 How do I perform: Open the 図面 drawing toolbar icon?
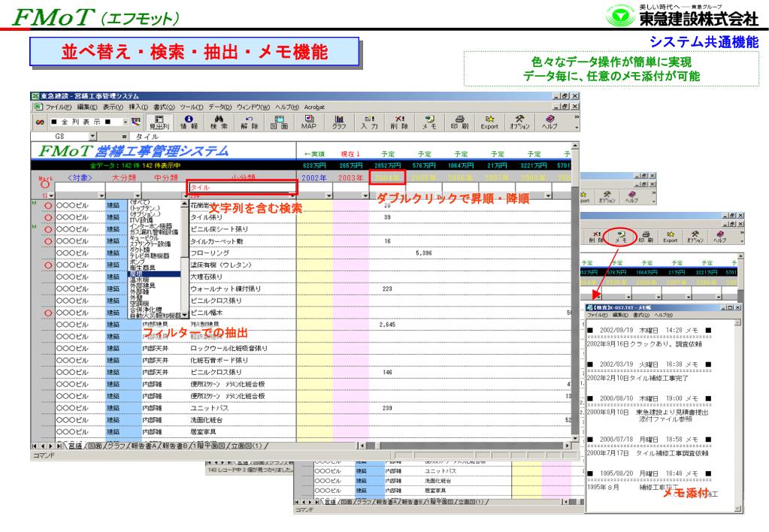[x=279, y=122]
